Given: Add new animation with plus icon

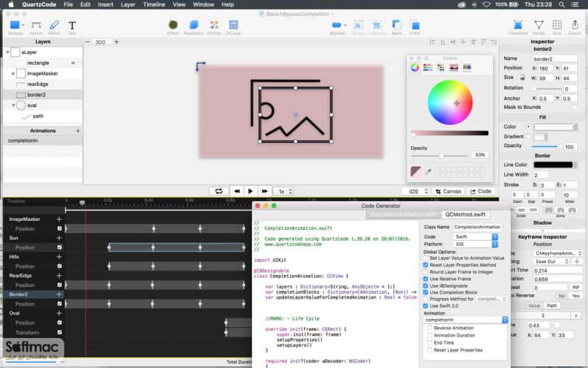Looking at the screenshot, I should 78,131.
